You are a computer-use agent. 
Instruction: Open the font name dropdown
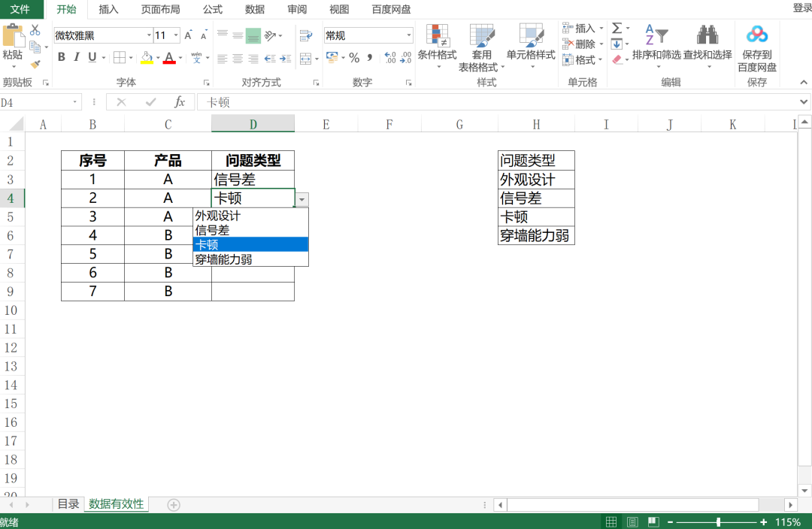click(x=149, y=35)
